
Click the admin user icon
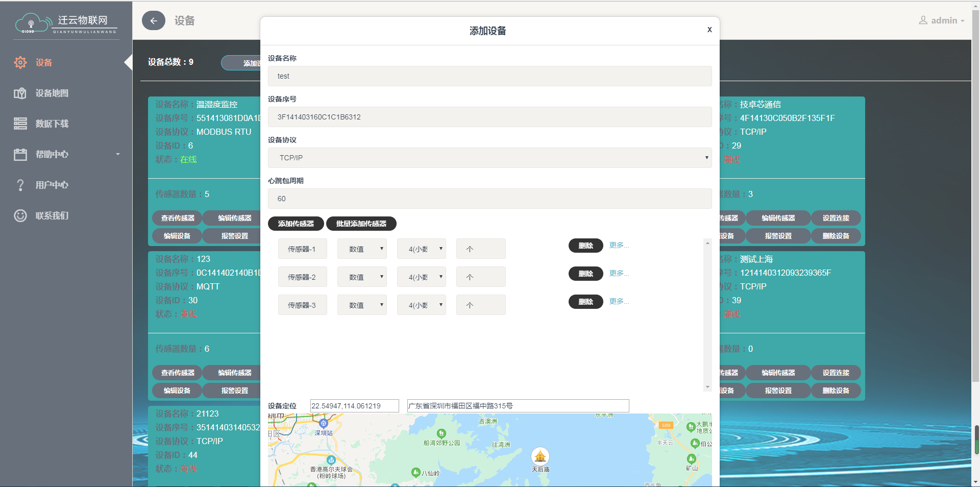923,20
